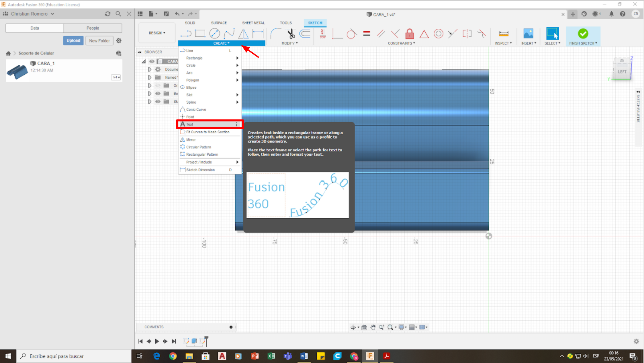Viewport: 644px width, 363px height.
Task: Apply the Concentric constraint icon
Action: click(x=439, y=34)
